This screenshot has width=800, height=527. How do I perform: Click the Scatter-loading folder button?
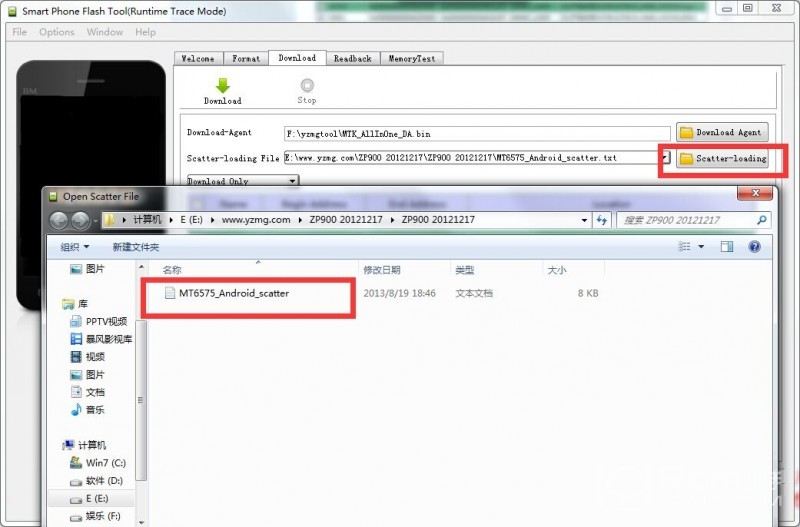[x=722, y=158]
